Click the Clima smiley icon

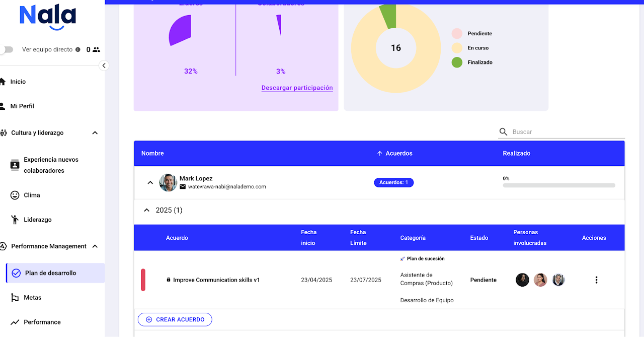coord(15,195)
